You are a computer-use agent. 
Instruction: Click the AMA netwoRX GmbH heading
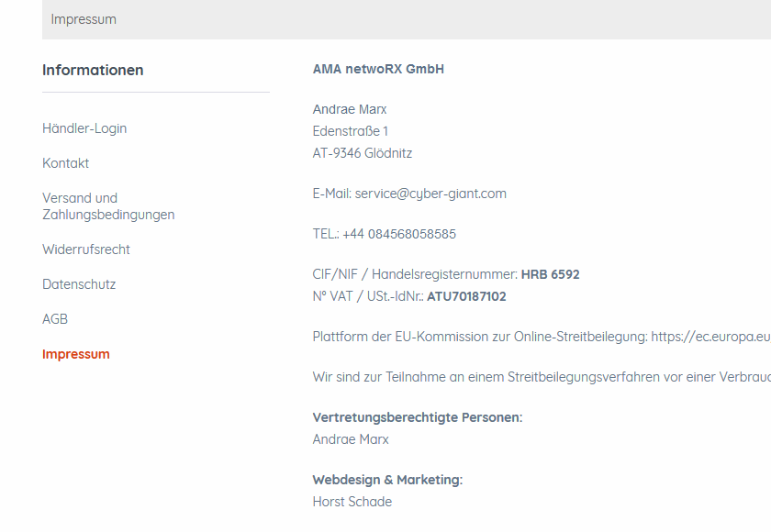point(378,70)
